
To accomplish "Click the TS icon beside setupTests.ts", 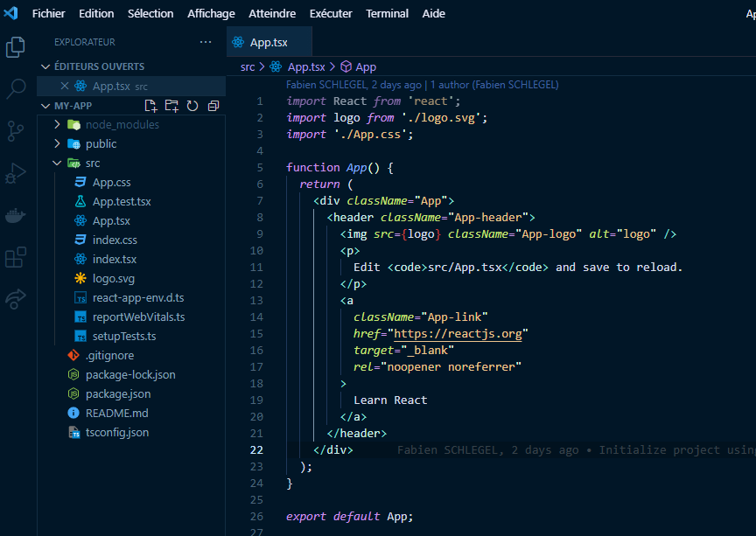I will click(80, 336).
